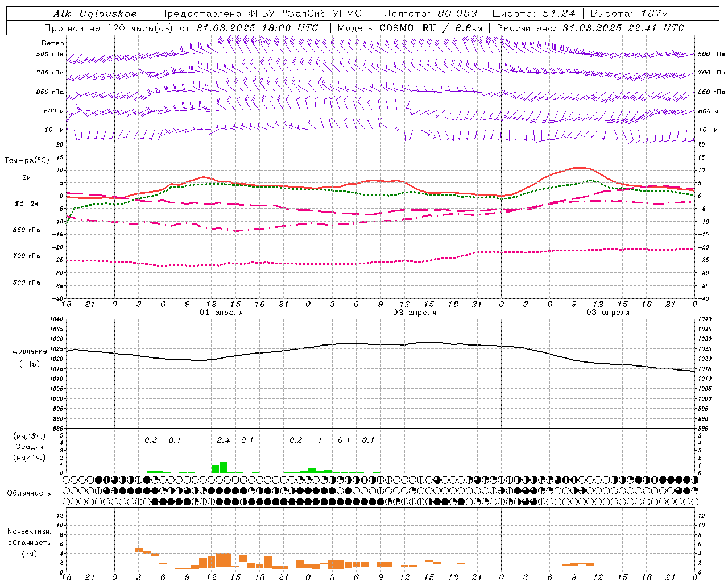Click the Рассчитано: 31.03.2025 22:41 UTC timestamp
This screenshot has height=582, width=728.
pos(591,28)
